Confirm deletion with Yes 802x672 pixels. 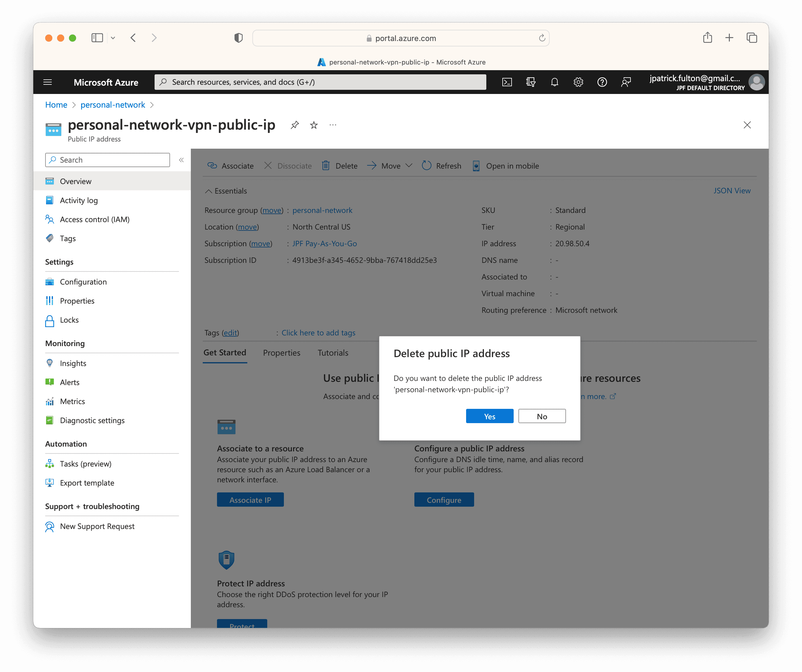(x=490, y=416)
